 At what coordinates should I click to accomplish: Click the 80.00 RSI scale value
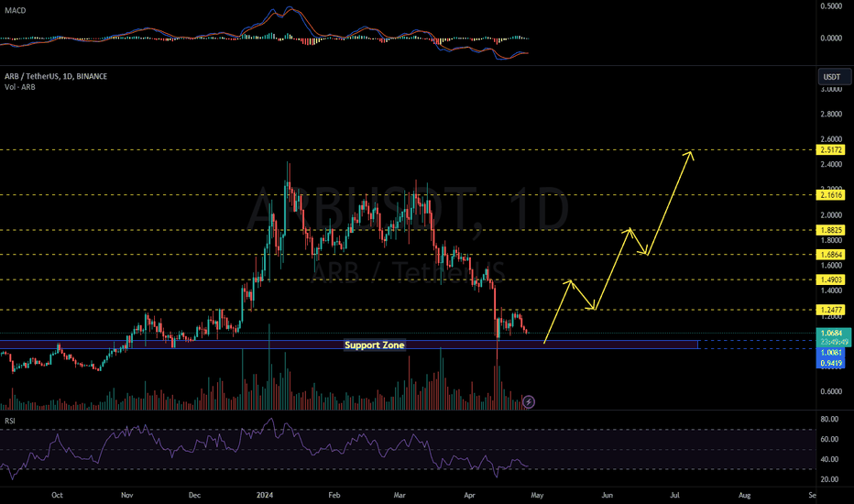(x=829, y=419)
